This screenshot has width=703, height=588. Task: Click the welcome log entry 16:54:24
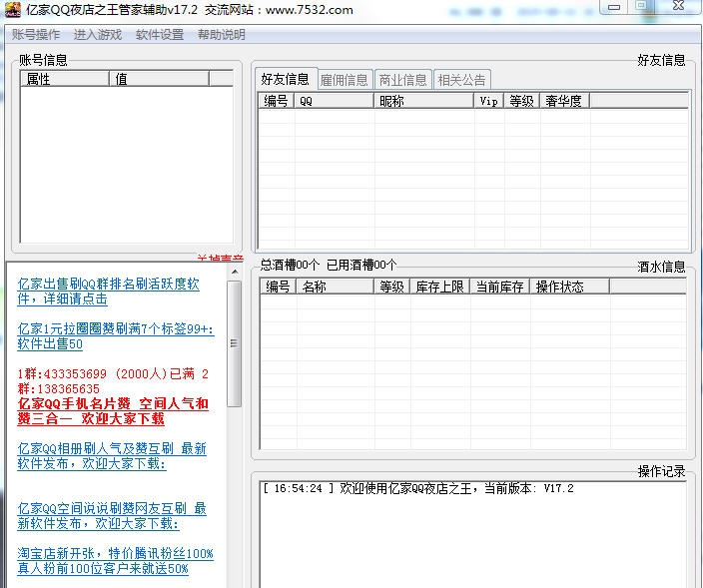point(417,488)
